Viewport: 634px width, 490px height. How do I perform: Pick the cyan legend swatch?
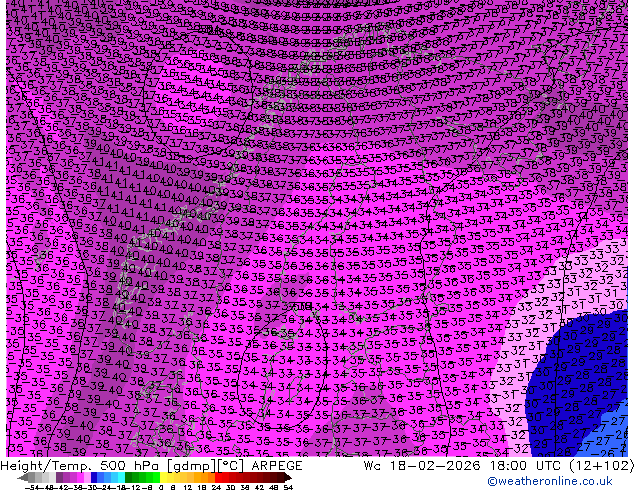(x=121, y=477)
